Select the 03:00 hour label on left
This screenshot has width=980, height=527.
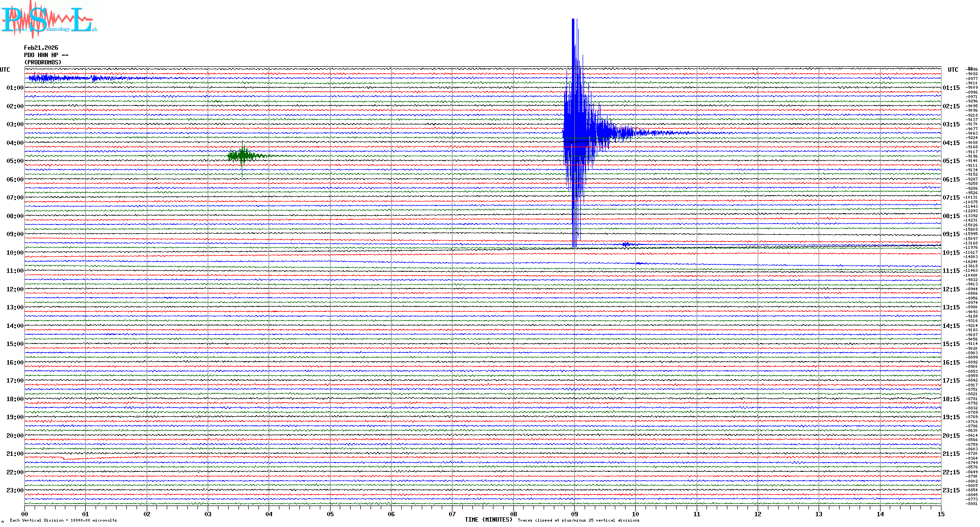[x=15, y=124]
